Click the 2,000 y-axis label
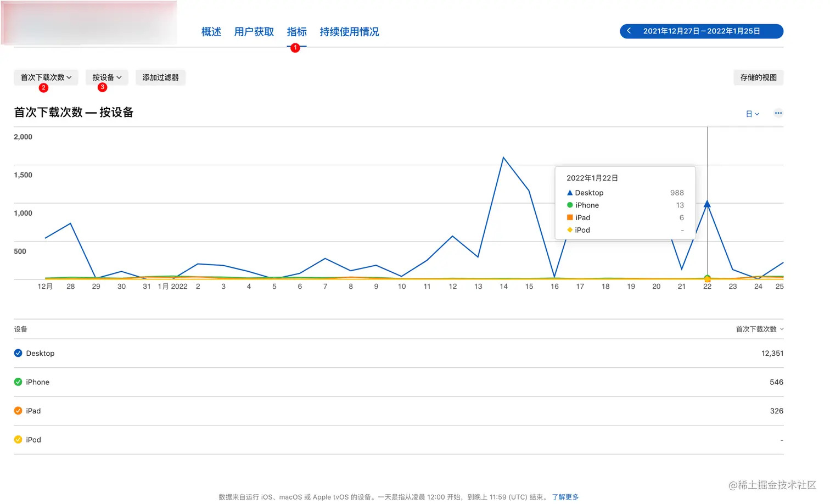Viewport: 830px width, 504px height. point(23,137)
